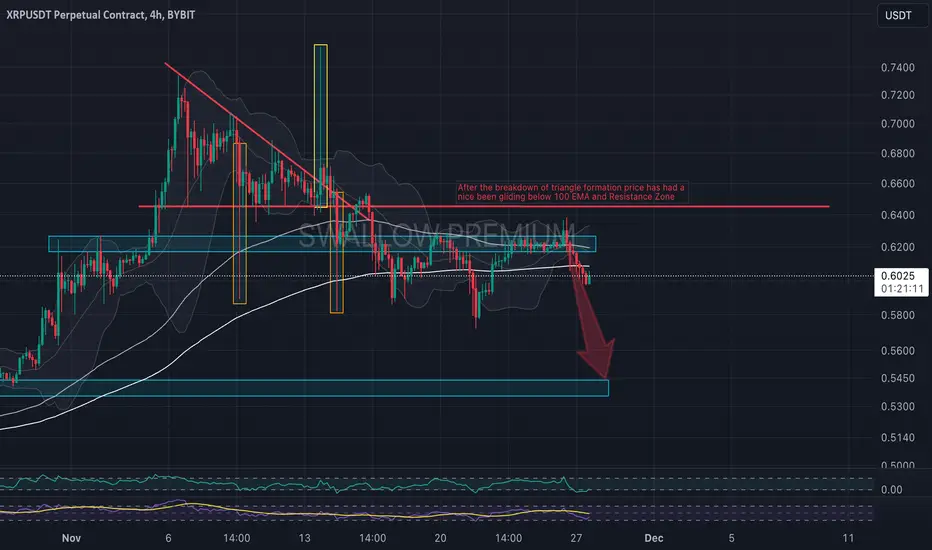Click the candle countdown timer 01:21:11
The height and width of the screenshot is (550, 932).
tap(902, 289)
